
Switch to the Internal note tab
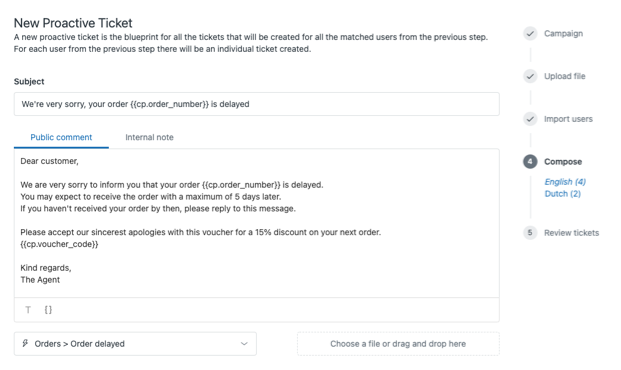coord(149,137)
